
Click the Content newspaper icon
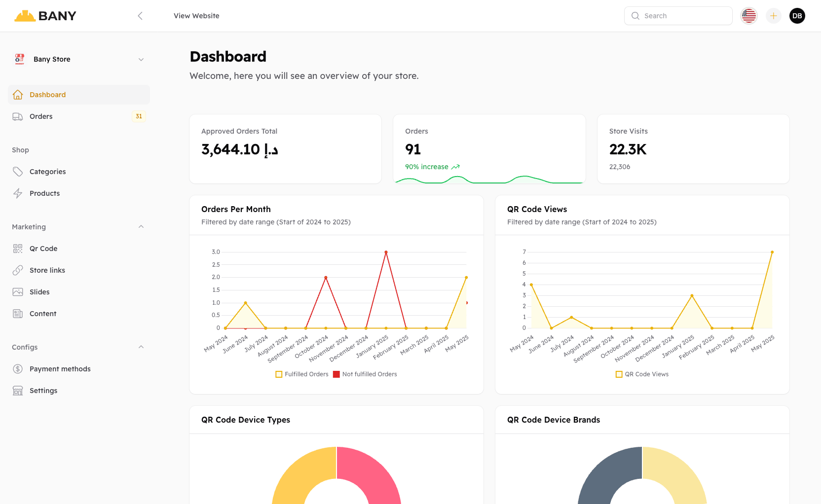[18, 314]
